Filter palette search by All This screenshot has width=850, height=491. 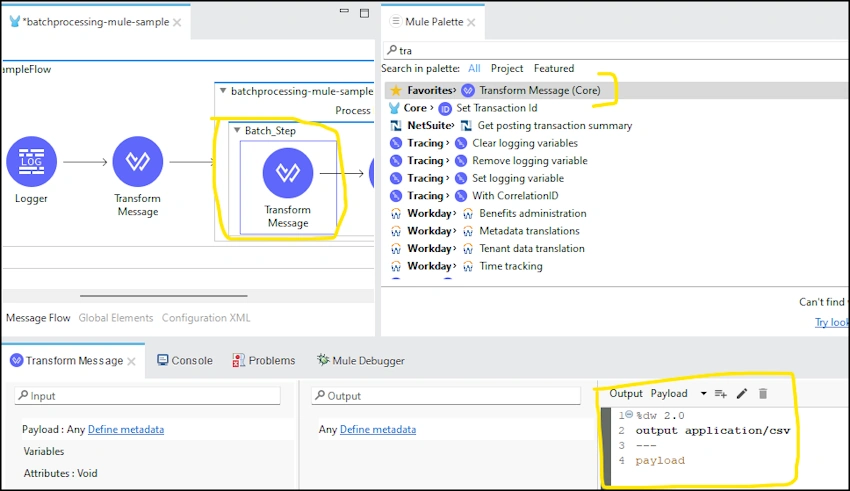coord(474,68)
